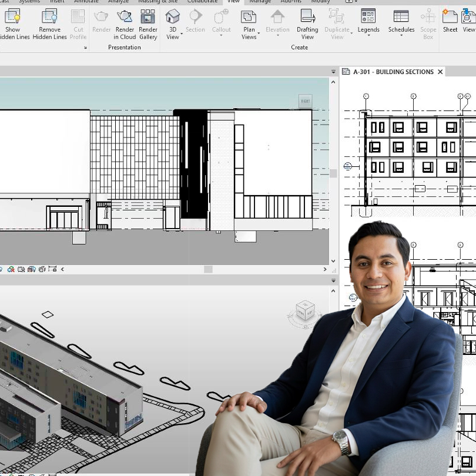This screenshot has height=476, width=476.
Task: Expand the Schedules dropdown arrow
Action: pos(401,35)
